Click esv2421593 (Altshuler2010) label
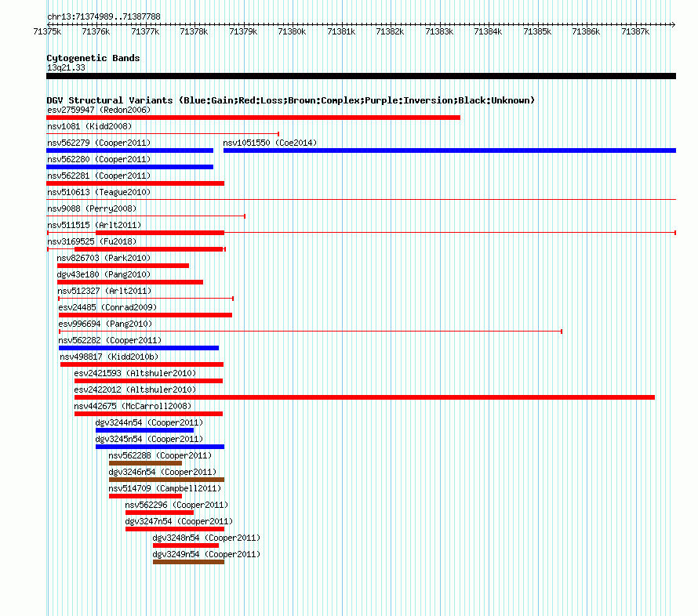698x616 pixels. [x=135, y=373]
